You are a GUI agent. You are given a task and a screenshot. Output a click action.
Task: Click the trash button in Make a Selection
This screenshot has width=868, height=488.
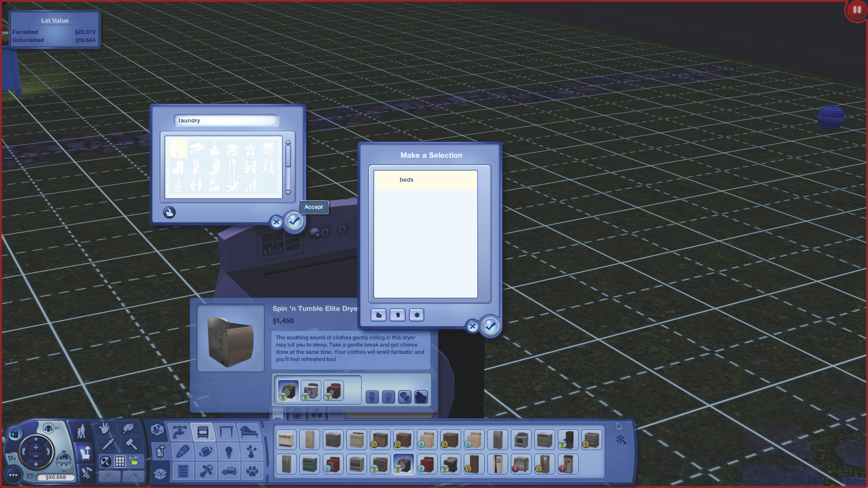pyautogui.click(x=398, y=315)
